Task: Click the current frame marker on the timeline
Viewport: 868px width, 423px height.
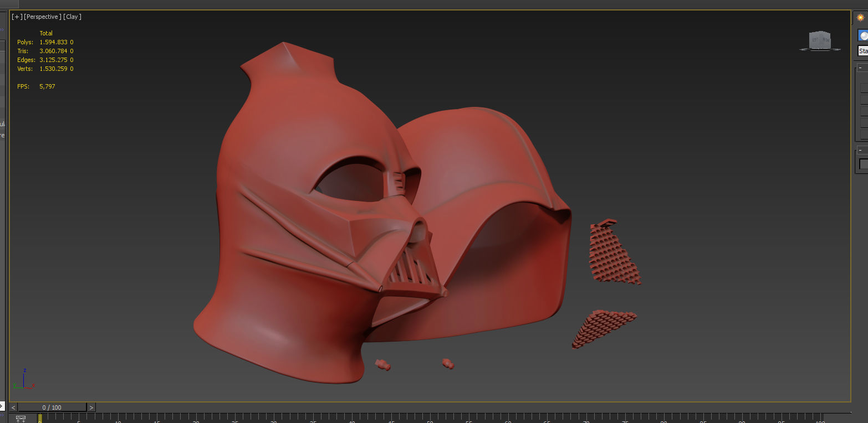Action: click(40, 418)
